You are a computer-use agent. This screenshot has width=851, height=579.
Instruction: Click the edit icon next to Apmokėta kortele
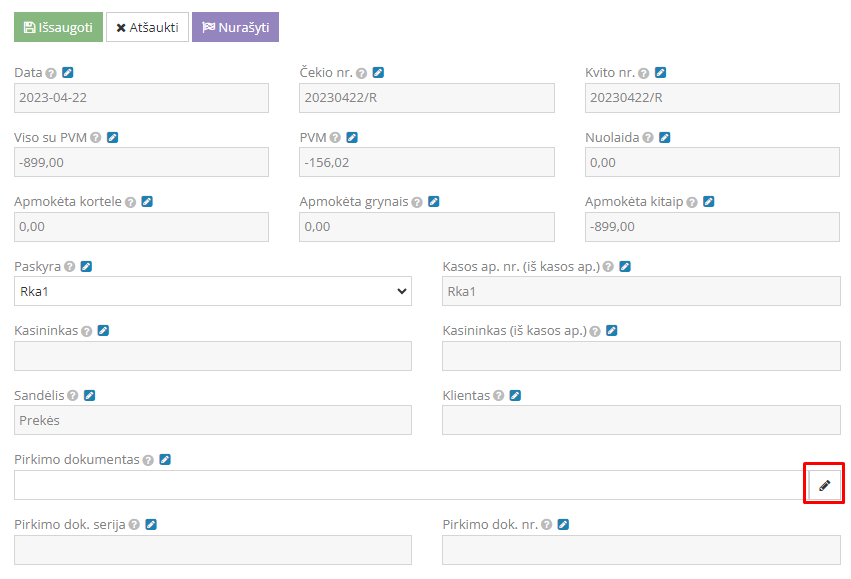click(147, 202)
